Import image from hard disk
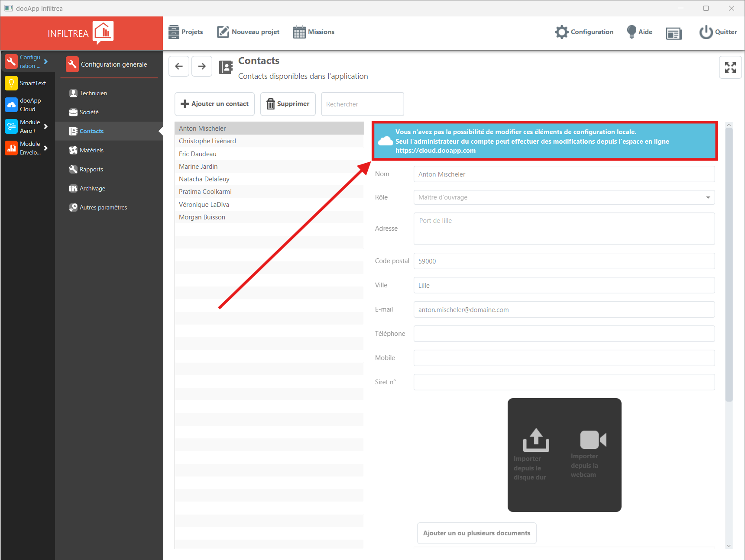 535,454
